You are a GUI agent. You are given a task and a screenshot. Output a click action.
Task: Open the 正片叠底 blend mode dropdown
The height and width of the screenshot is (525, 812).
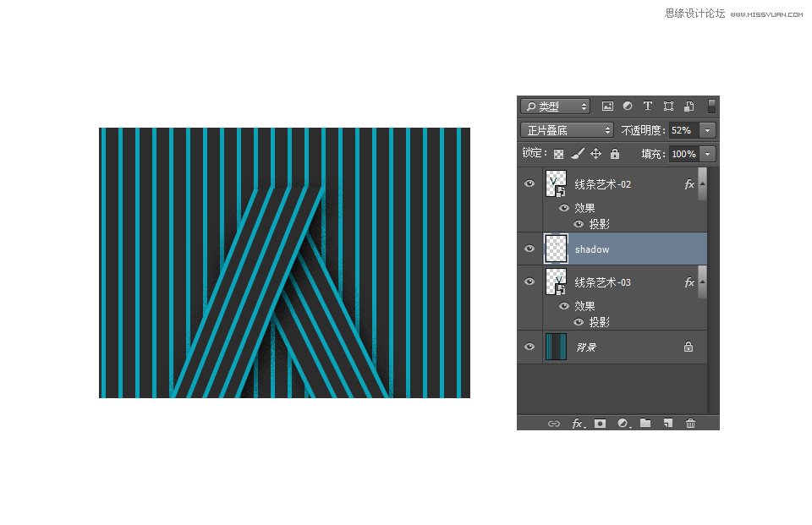567,130
